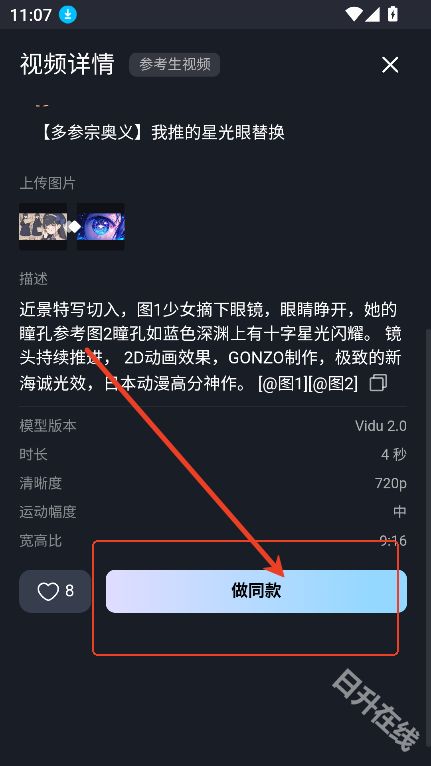This screenshot has height=766, width=431.
Task: Tap the [@图2] reference tag
Action: 333,384
